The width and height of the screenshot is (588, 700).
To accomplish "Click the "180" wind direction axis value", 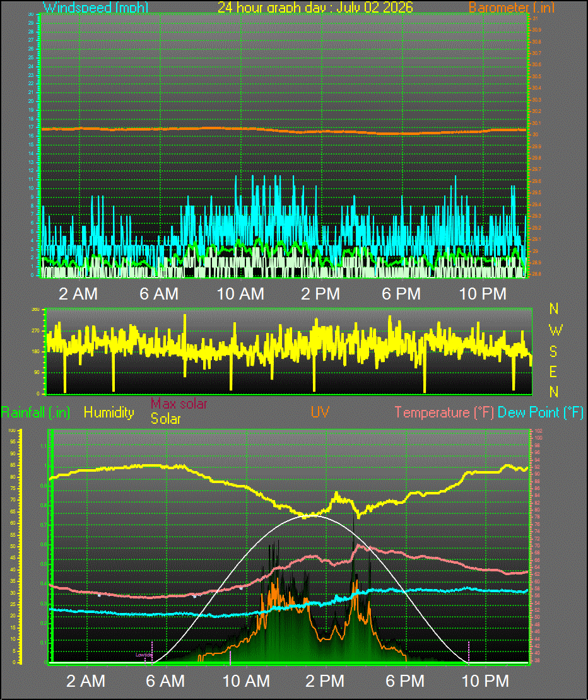I will click(36, 352).
